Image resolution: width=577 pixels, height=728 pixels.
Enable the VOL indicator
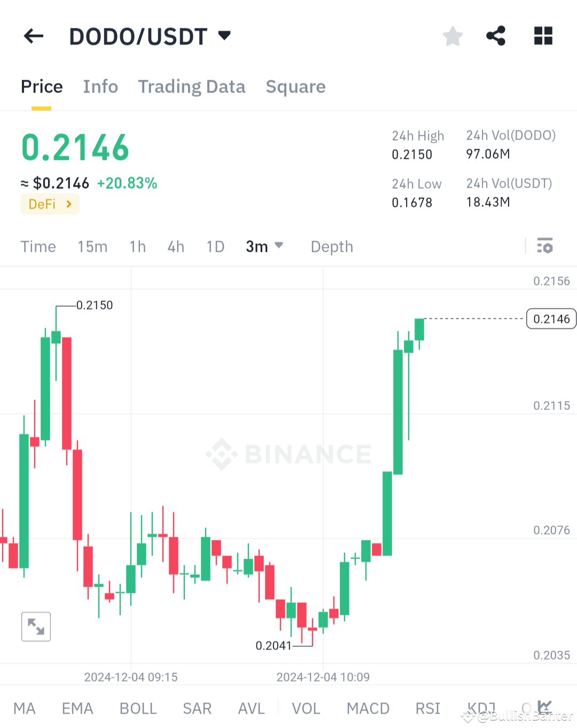(x=306, y=708)
